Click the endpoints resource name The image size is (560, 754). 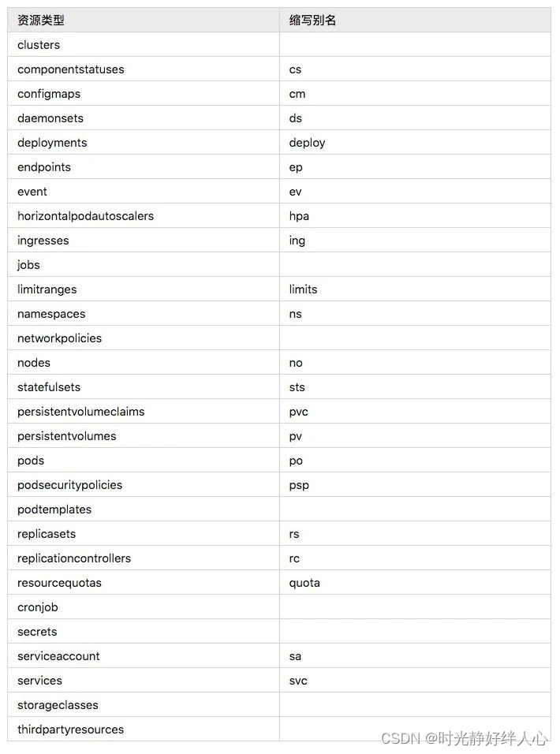44,167
